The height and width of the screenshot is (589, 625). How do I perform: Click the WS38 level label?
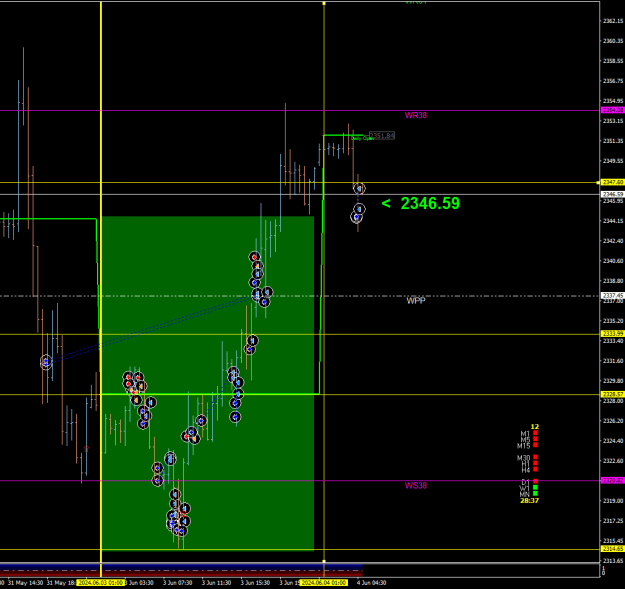(x=416, y=485)
